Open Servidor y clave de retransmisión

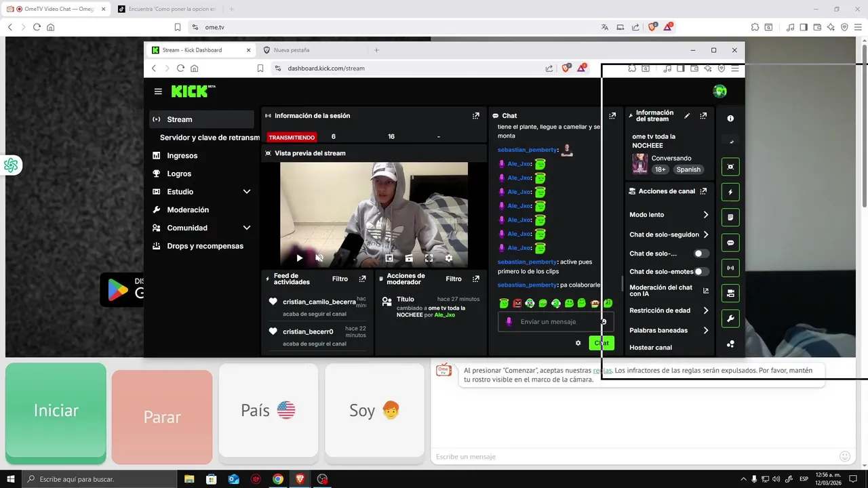point(210,138)
